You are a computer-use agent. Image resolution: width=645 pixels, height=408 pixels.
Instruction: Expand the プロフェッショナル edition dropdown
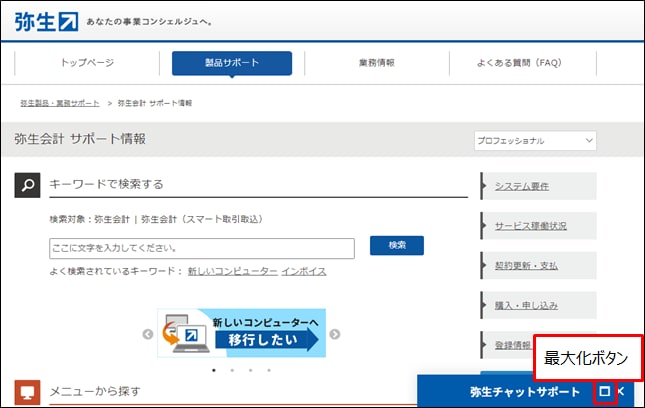(535, 141)
